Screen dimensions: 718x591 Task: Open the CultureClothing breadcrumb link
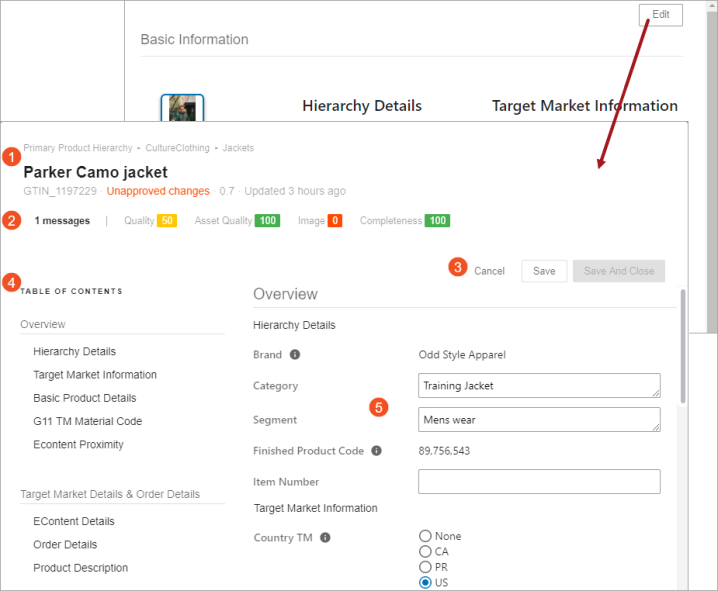(x=177, y=148)
